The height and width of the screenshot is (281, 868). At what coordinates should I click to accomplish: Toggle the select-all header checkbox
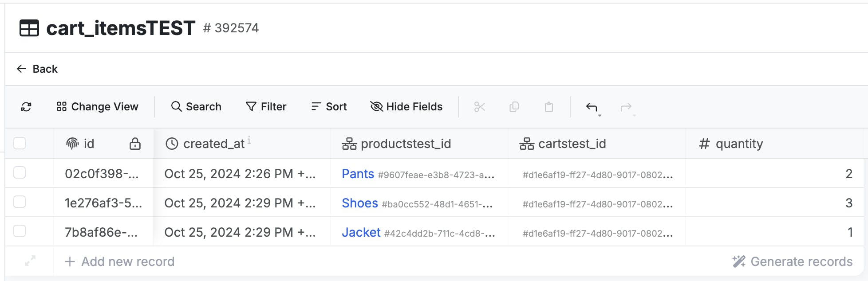[20, 143]
